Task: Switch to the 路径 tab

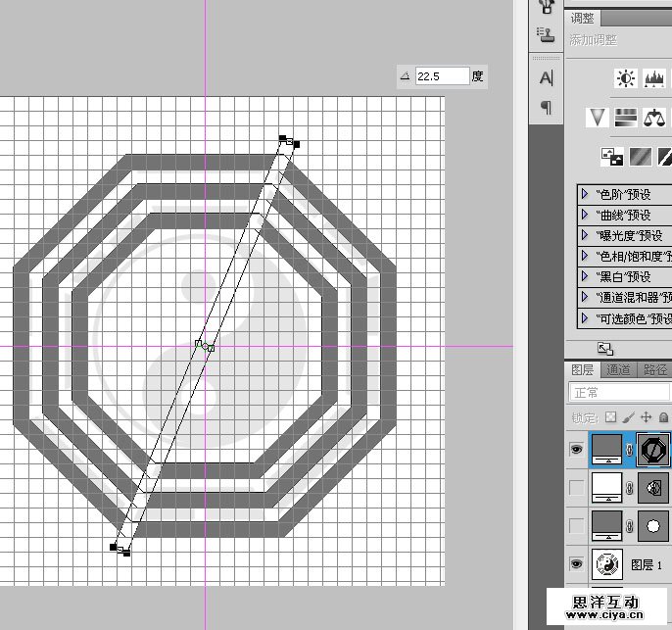Action: point(654,369)
